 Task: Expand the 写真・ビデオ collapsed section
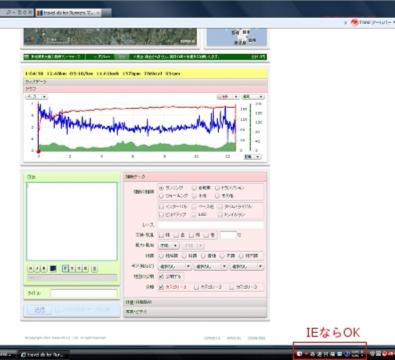pyautogui.click(x=195, y=311)
